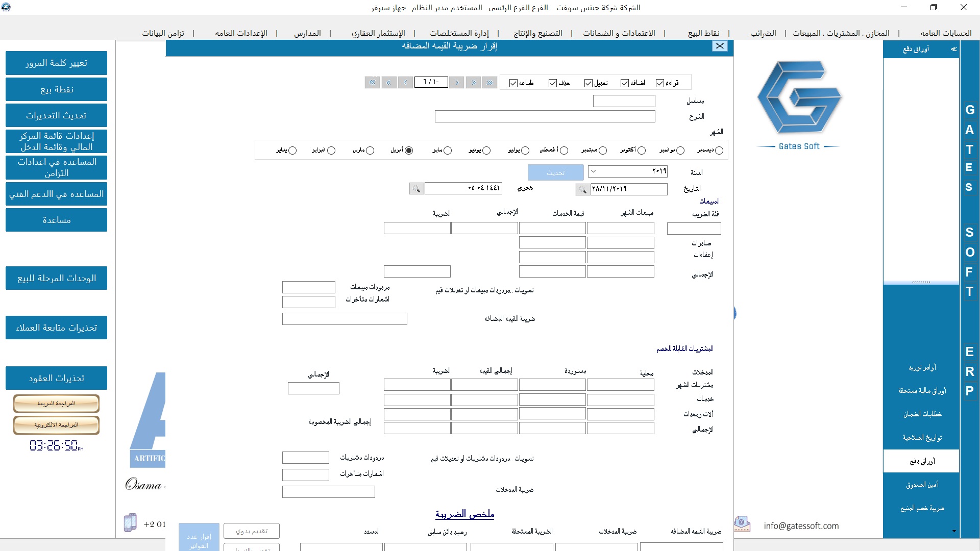Select the يناير month radio button
Screen dimensions: 980x551
pyautogui.click(x=292, y=151)
